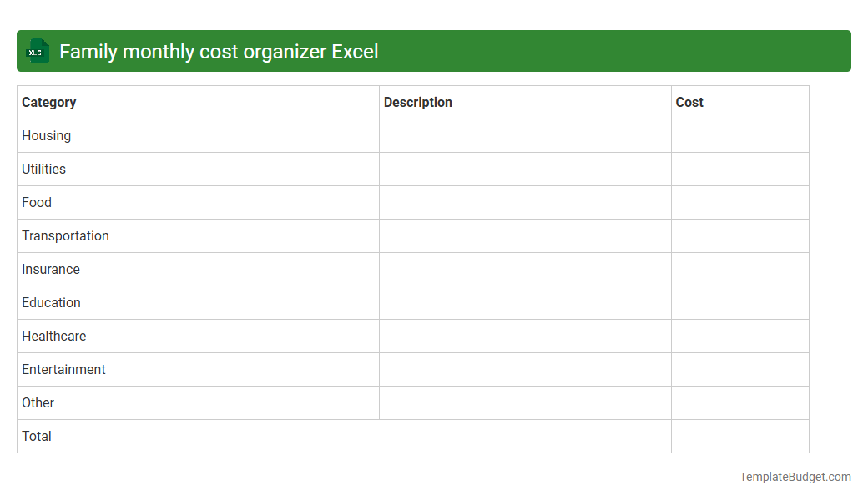Select the Category column header
Image resolution: width=868 pixels, height=501 pixels.
point(48,102)
